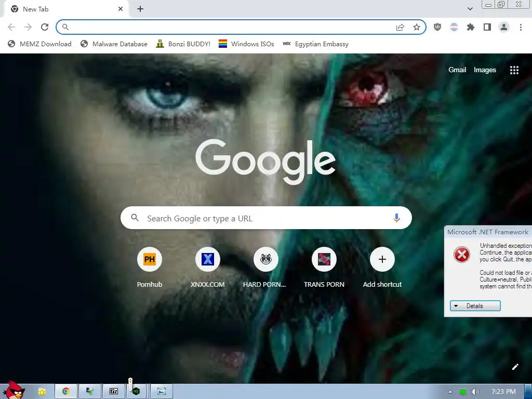Show hidden tray icons arrow
Screen dimensions: 532x399
click(x=450, y=392)
